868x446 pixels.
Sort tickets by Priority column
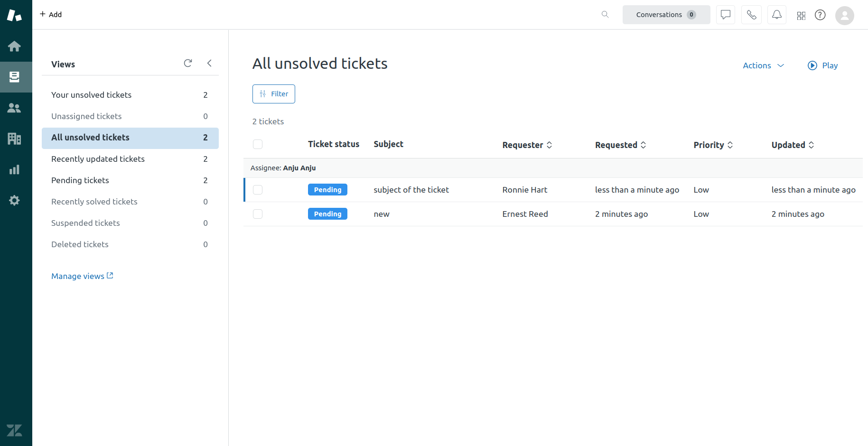point(713,145)
